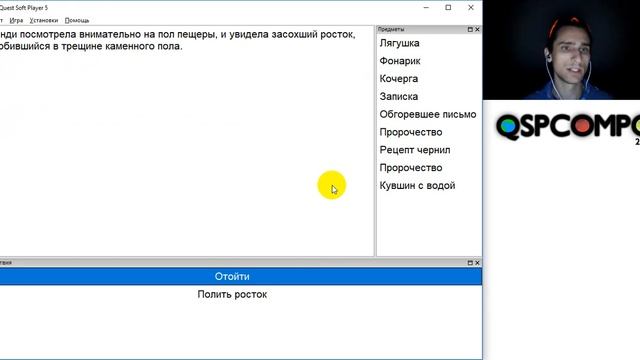Close the actions panel
Screen dimensions: 640x360
(477, 263)
